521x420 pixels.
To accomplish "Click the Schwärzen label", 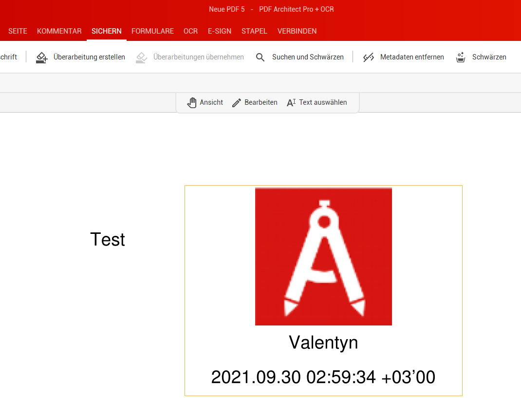I will (x=489, y=57).
